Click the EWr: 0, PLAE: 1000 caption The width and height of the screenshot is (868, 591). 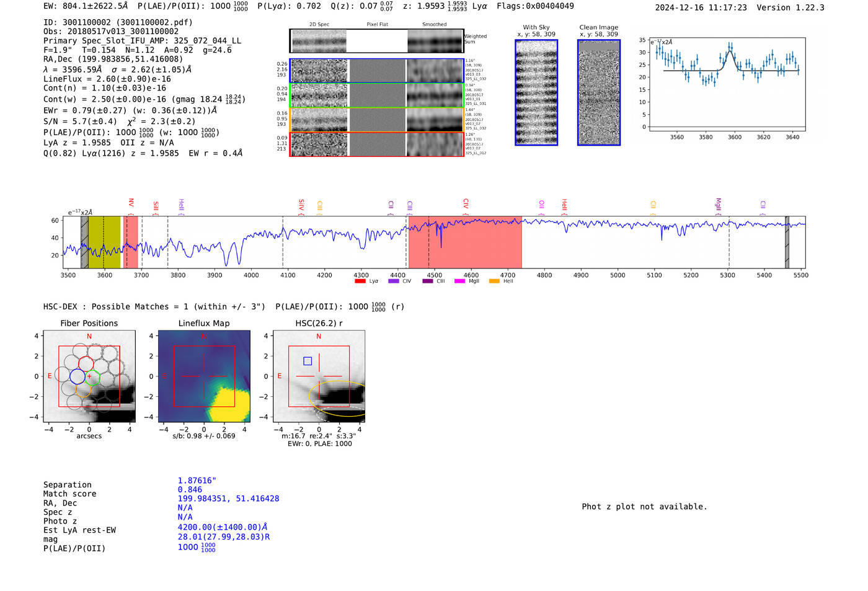[319, 443]
